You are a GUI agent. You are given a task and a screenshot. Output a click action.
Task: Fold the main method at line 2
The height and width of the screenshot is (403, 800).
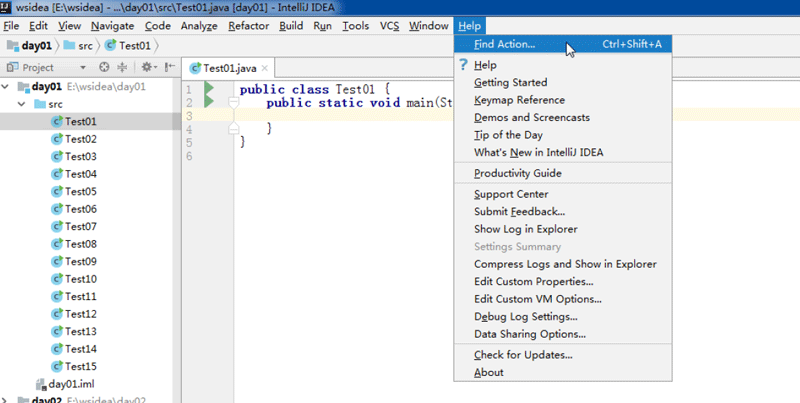point(233,103)
